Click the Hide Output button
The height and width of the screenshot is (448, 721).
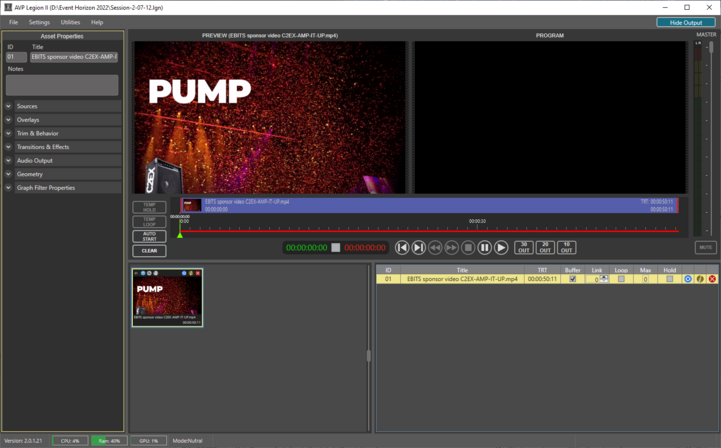tap(685, 22)
